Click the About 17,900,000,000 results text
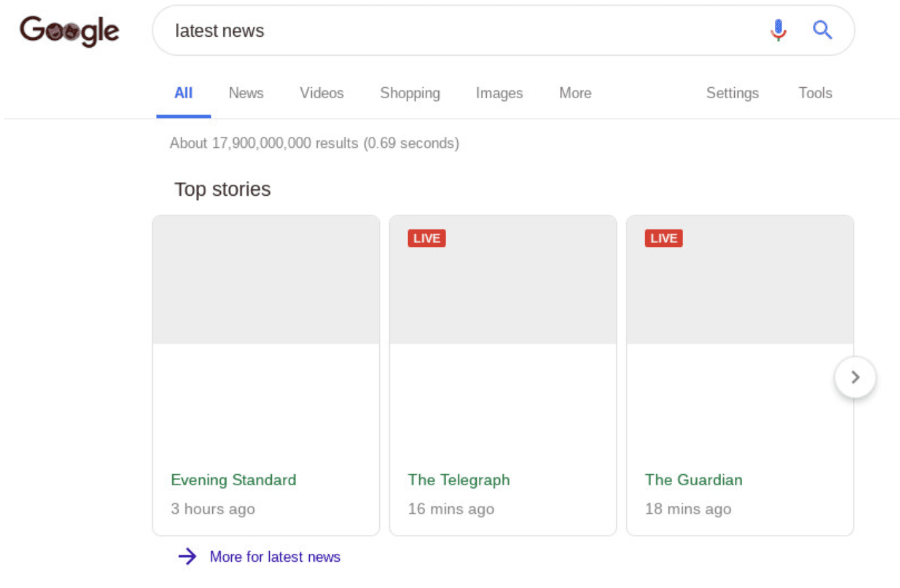The width and height of the screenshot is (900, 588). [x=314, y=143]
